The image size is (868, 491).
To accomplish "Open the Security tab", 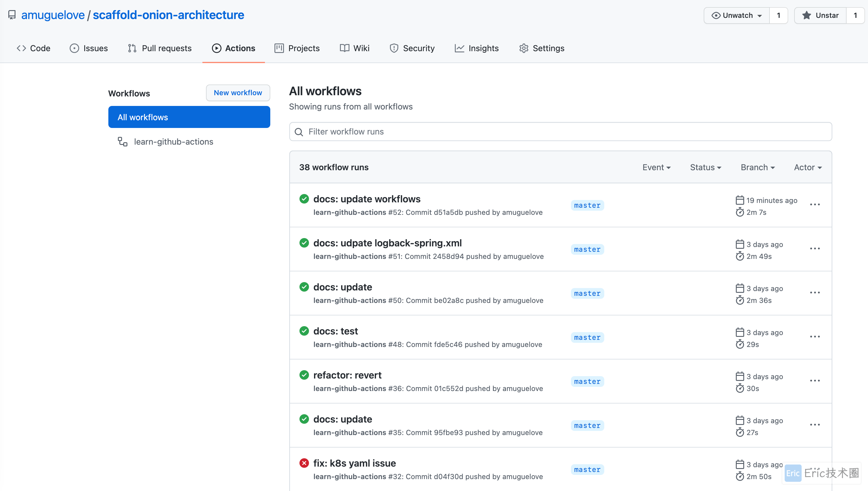I will click(412, 48).
